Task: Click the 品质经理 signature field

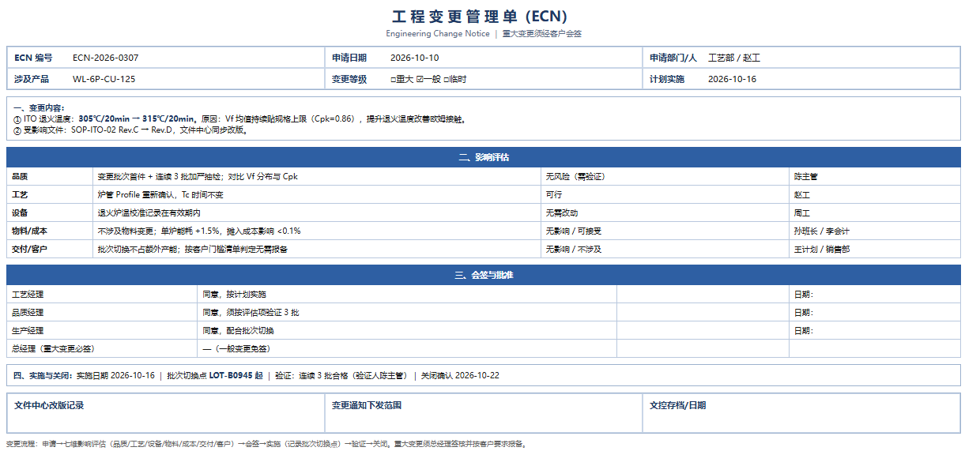Action: point(703,312)
